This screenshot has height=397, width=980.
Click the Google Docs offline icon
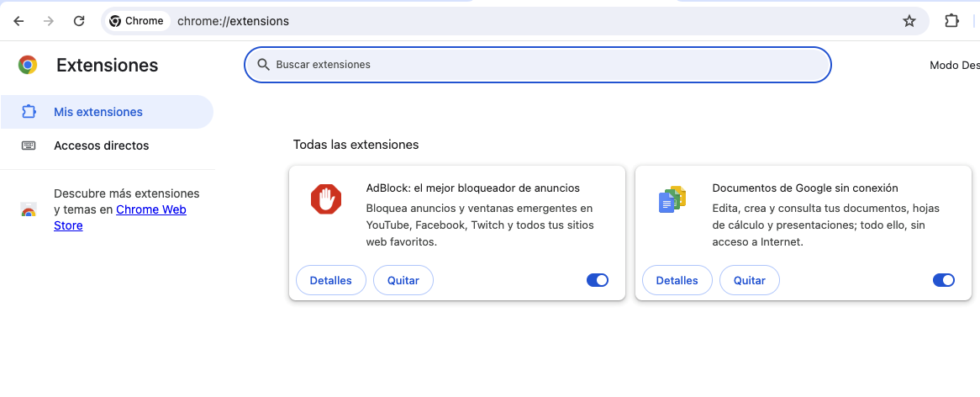click(672, 199)
